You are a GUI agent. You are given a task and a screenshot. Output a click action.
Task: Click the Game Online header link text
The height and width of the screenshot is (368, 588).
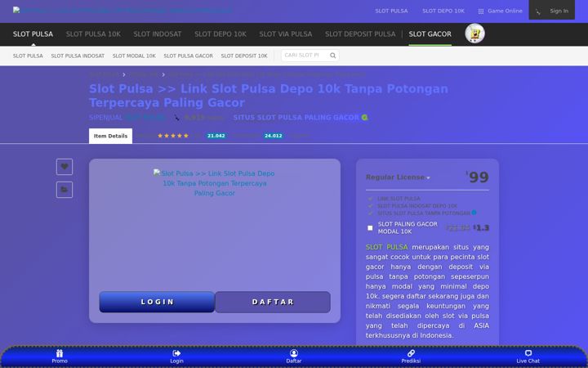[x=505, y=11]
